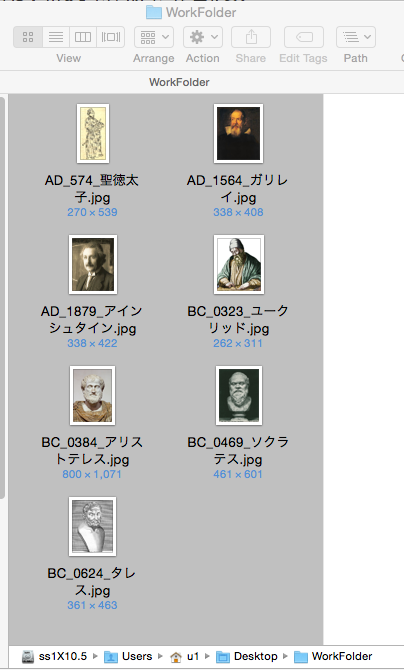Select the BC_0624_タレス.jpg thumbnail
The width and height of the screenshot is (404, 670).
pyautogui.click(x=92, y=526)
